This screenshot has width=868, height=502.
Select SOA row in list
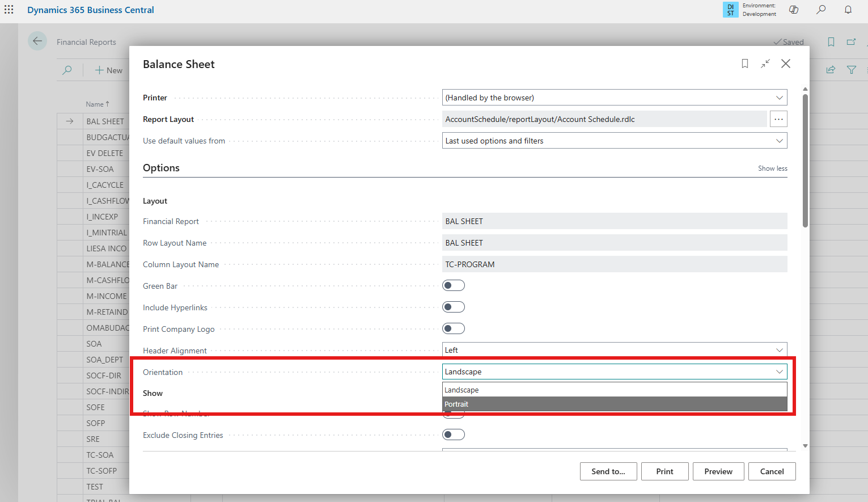(x=94, y=344)
